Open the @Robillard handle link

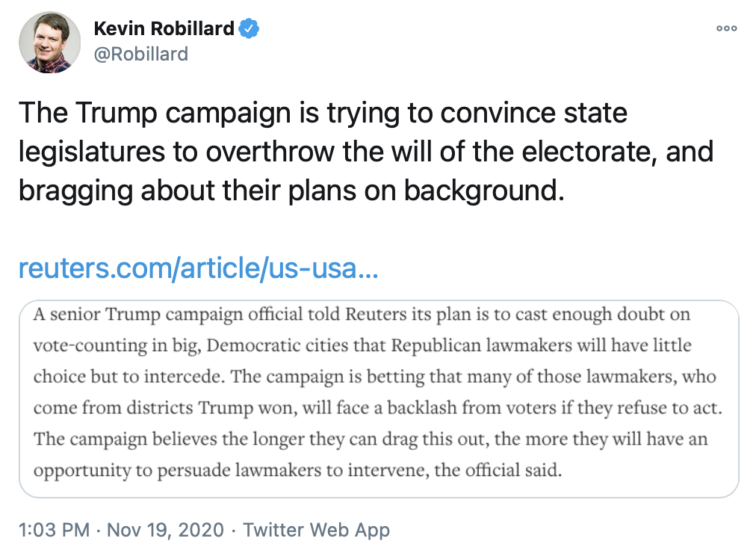[140, 54]
